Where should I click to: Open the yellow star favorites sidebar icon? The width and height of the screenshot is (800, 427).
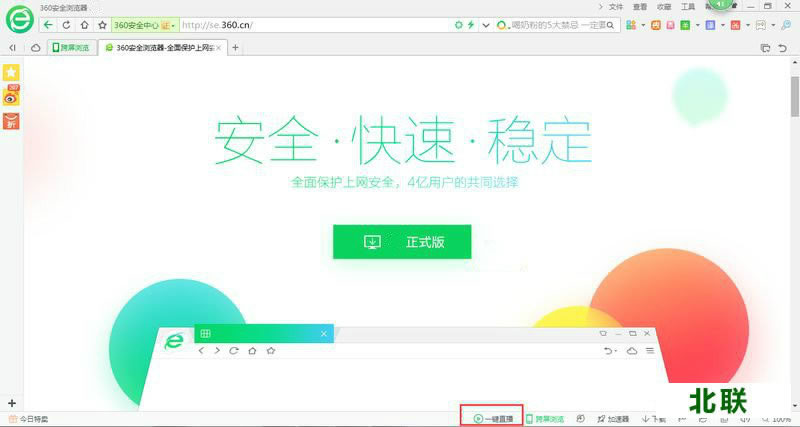[11, 73]
